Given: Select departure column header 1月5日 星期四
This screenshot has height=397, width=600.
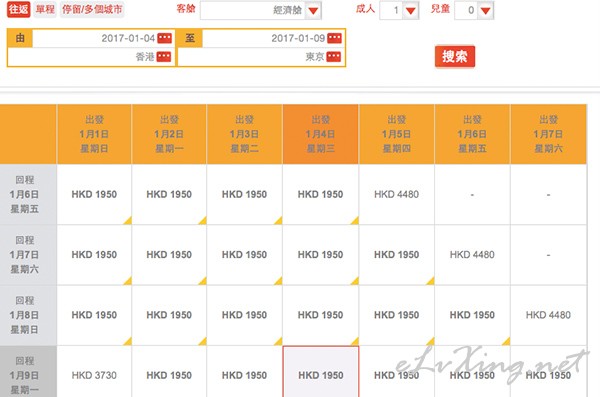Looking at the screenshot, I should [x=397, y=134].
